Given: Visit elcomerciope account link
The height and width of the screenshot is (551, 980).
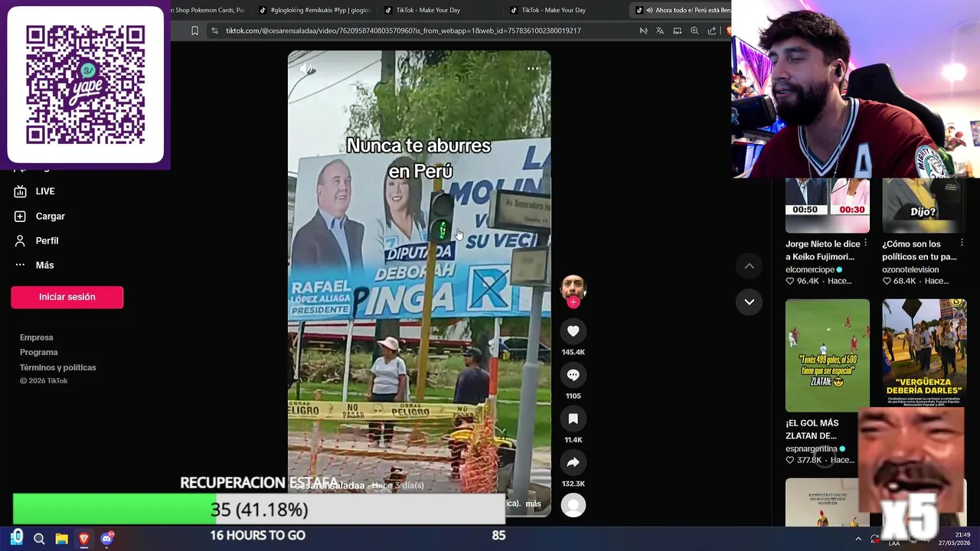Looking at the screenshot, I should (x=810, y=269).
